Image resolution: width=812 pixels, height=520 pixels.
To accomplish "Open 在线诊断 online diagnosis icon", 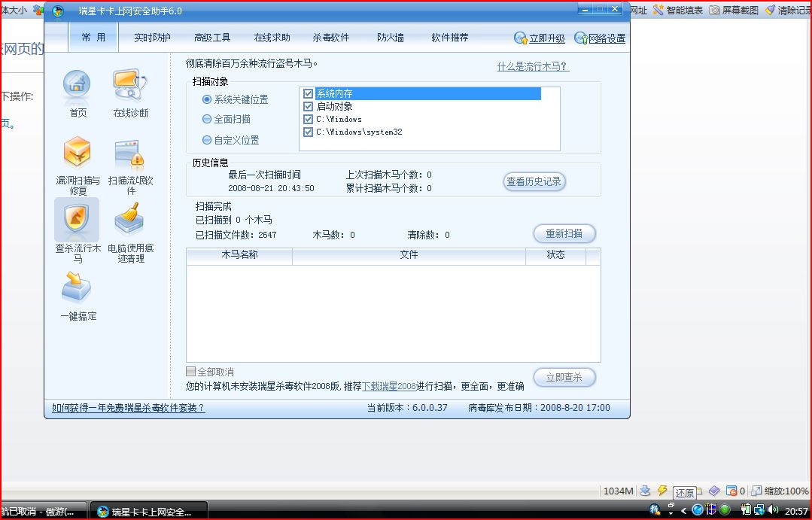I will tap(130, 84).
